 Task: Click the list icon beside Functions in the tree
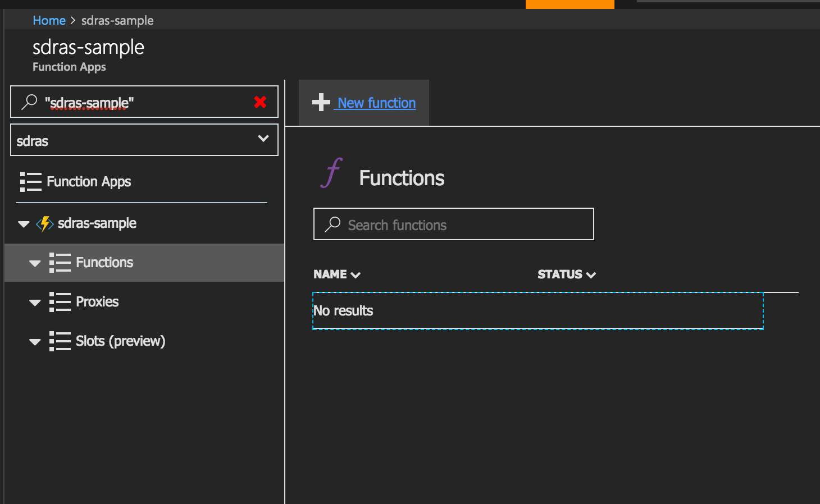pos(60,263)
